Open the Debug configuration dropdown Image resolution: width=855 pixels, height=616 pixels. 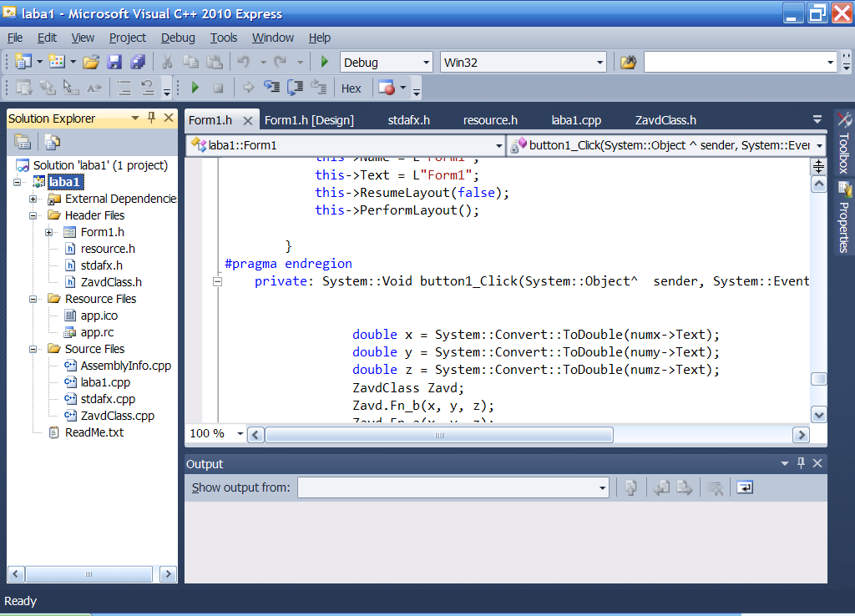pos(426,63)
